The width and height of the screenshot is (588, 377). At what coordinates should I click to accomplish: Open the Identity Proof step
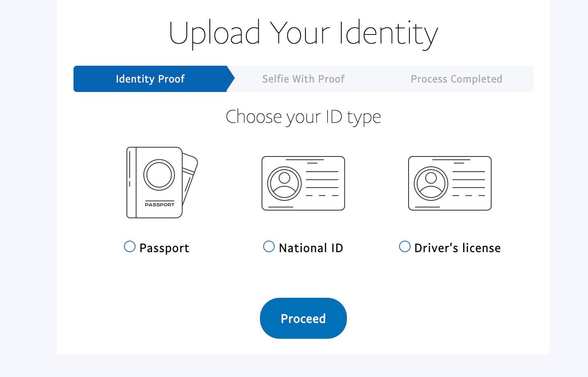[x=150, y=79]
